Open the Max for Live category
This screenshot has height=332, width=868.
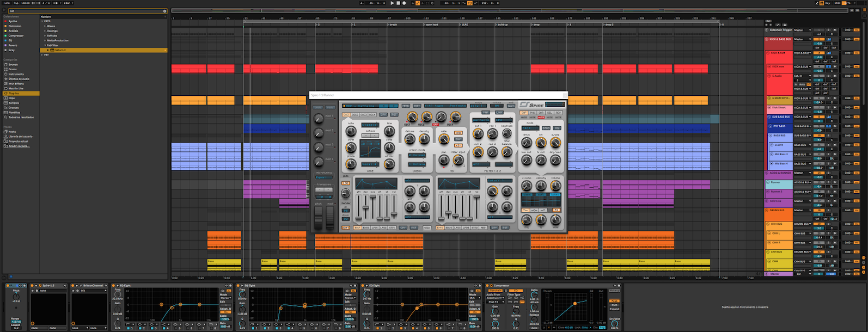point(16,88)
